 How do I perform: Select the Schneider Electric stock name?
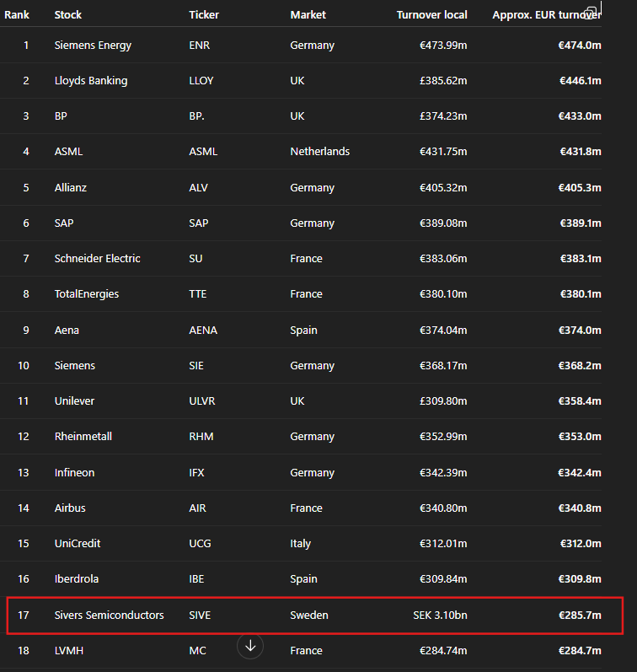pos(97,258)
